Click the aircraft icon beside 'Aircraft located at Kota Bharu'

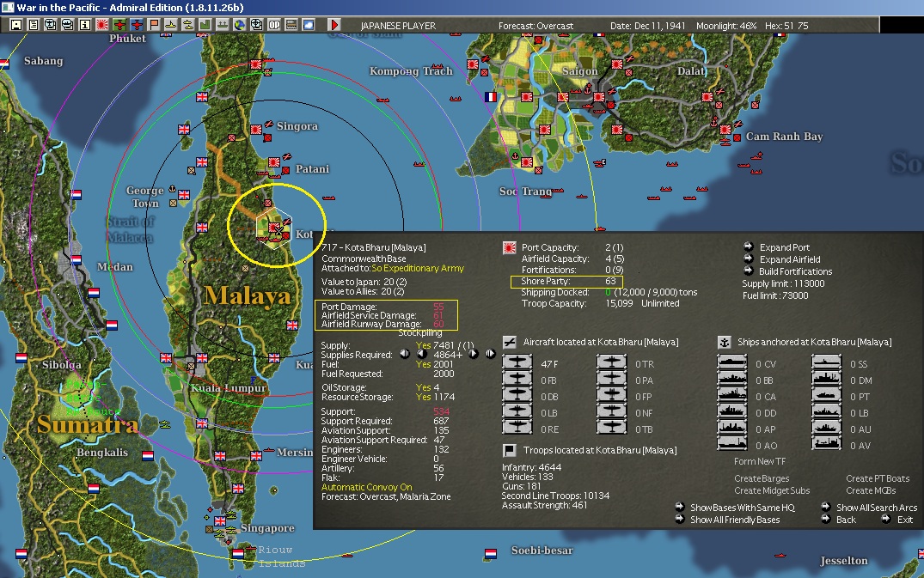(510, 342)
